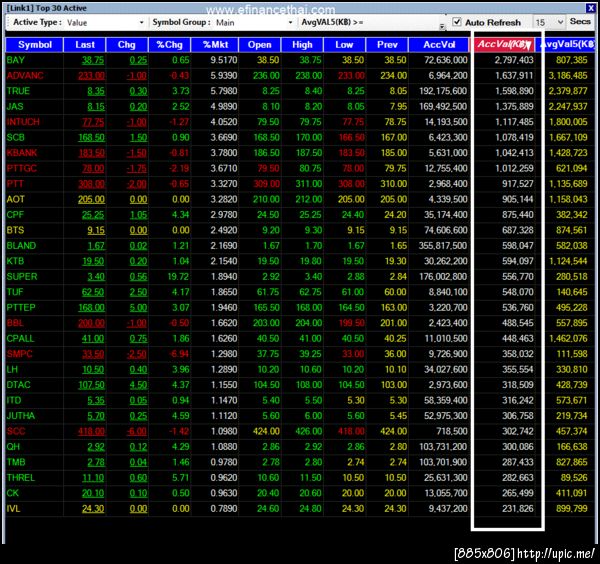
Task: Click TMB last price 2.78
Action: pyautogui.click(x=96, y=462)
